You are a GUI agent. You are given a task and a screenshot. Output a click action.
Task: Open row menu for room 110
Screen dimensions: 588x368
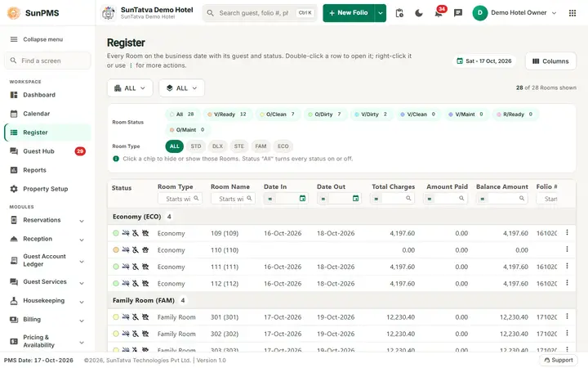[567, 249]
